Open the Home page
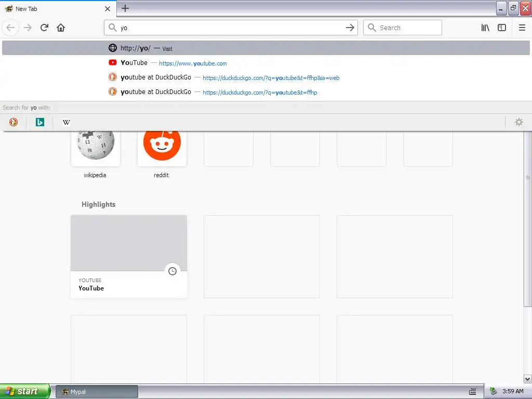 [61, 28]
